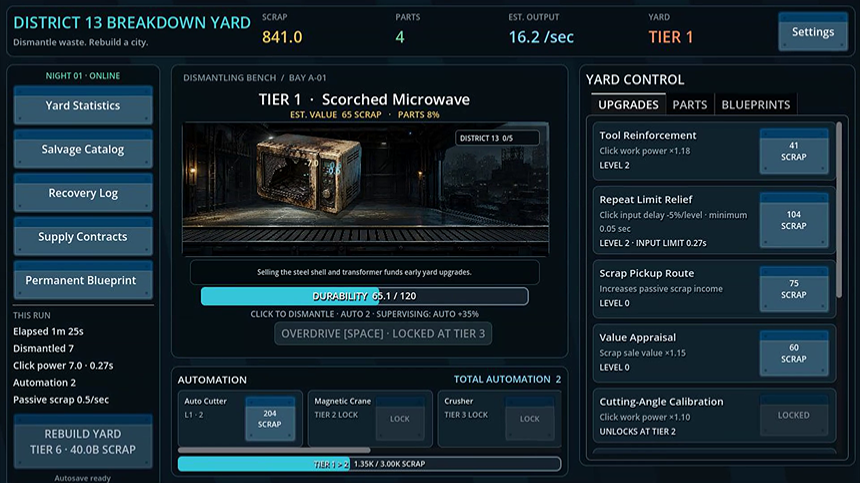Click the Durability progress bar
The width and height of the screenshot is (860, 483).
pos(365,296)
